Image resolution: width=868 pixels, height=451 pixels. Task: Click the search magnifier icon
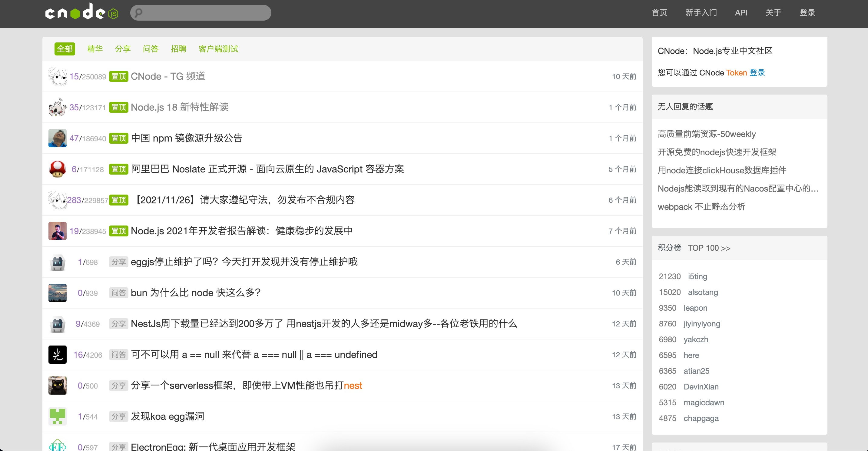(x=138, y=13)
